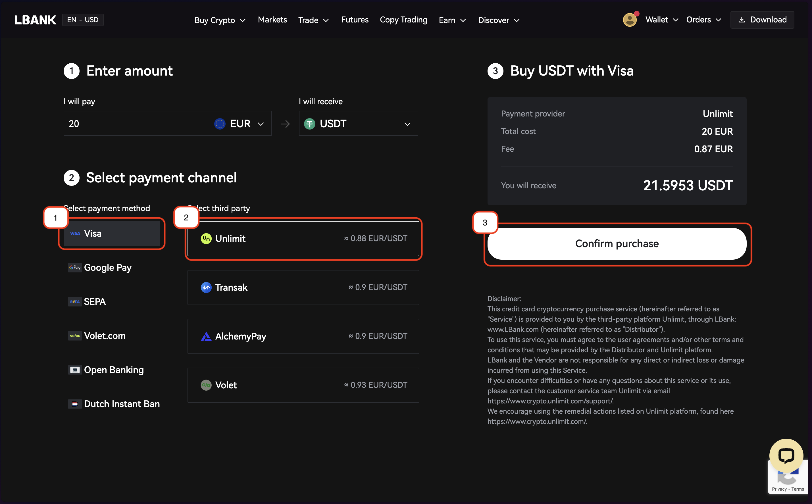Select Volet.com payment method
This screenshot has height=504, width=812.
[x=112, y=336]
